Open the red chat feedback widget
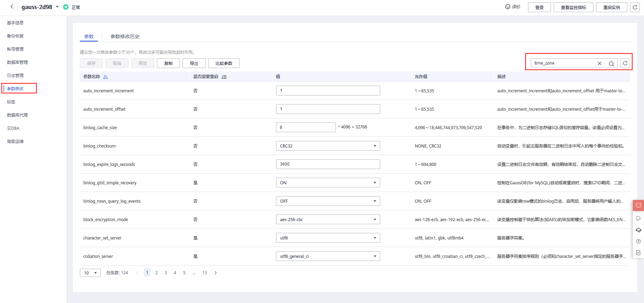 638,205
